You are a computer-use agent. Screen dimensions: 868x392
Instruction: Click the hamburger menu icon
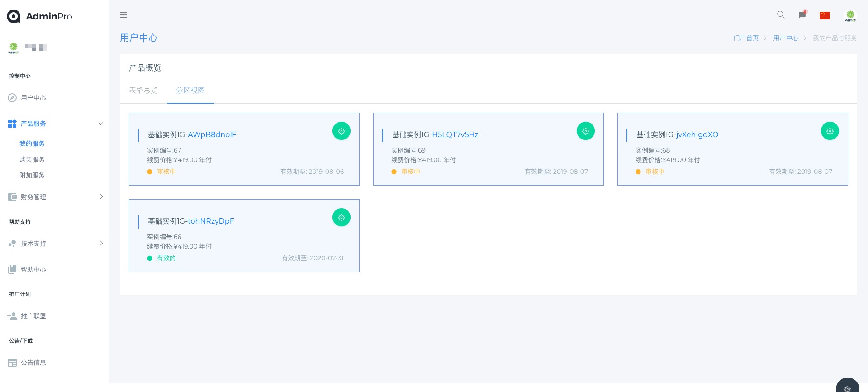(123, 15)
